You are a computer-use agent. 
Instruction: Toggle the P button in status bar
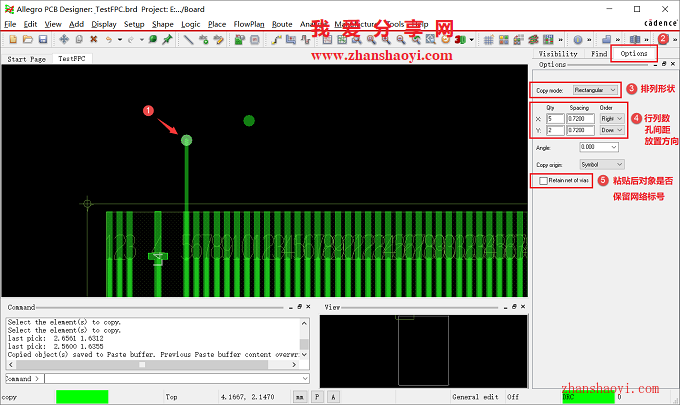click(x=317, y=397)
